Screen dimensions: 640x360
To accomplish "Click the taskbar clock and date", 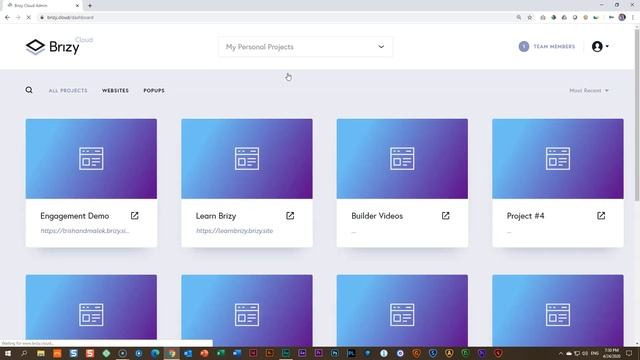I will coord(611,353).
